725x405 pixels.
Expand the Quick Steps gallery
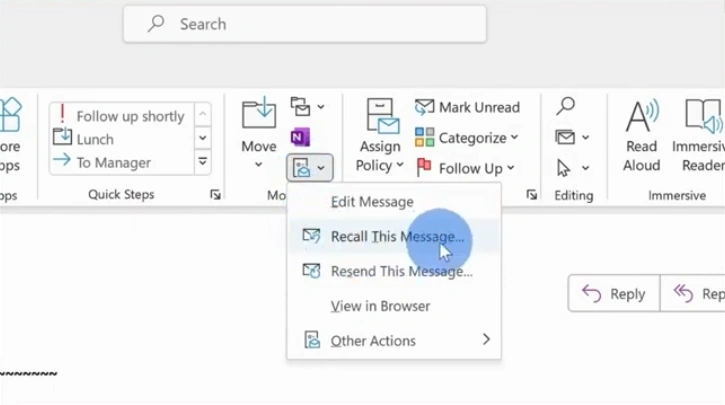(x=203, y=161)
